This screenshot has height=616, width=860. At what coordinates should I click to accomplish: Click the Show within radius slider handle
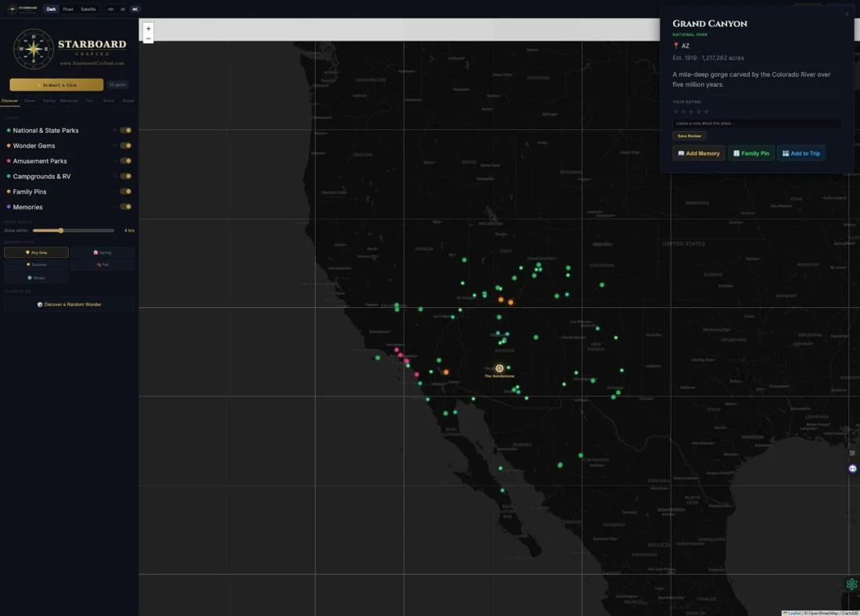pos(61,231)
